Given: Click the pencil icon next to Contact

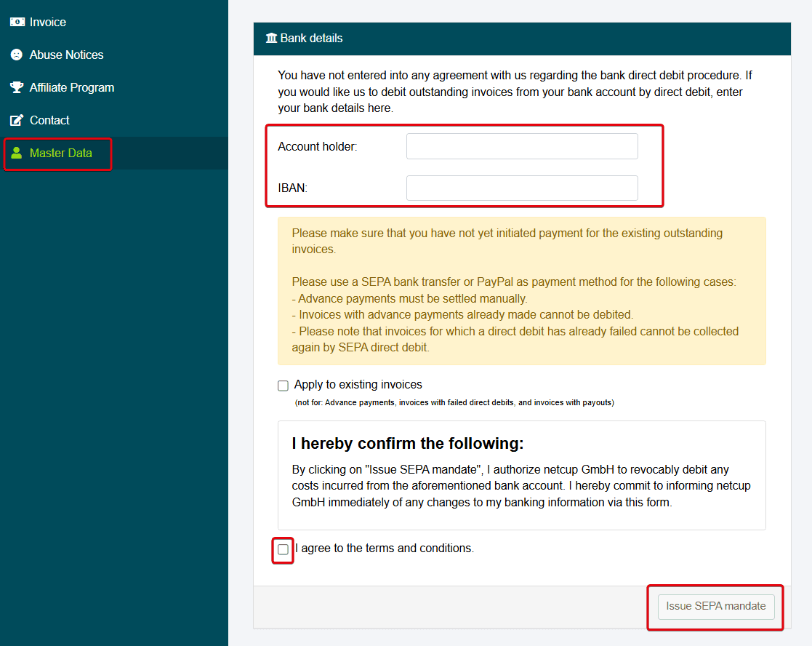Looking at the screenshot, I should [16, 120].
